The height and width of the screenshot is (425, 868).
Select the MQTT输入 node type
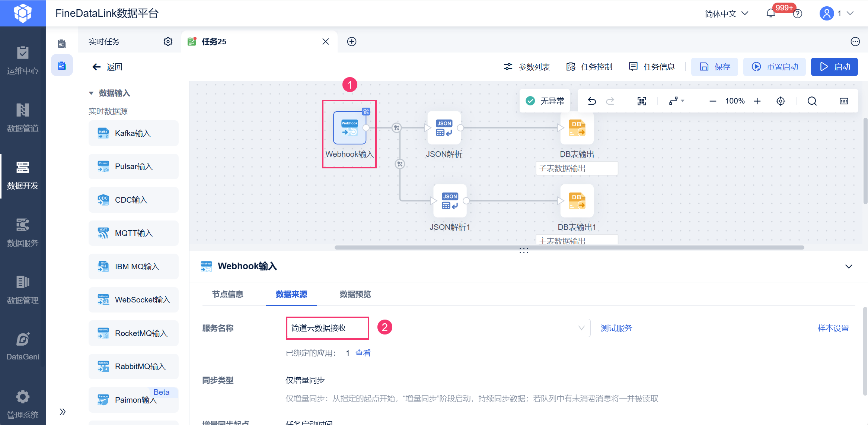click(x=134, y=233)
